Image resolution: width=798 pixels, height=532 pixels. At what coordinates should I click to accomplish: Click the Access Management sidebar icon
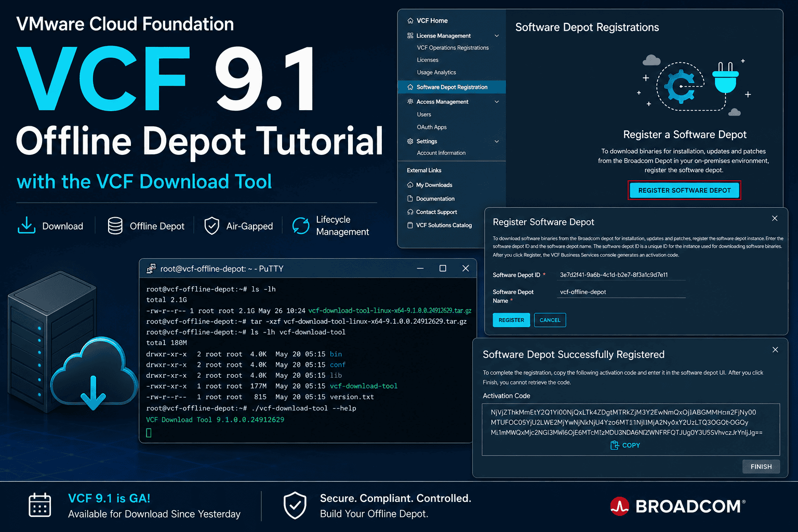tap(410, 102)
